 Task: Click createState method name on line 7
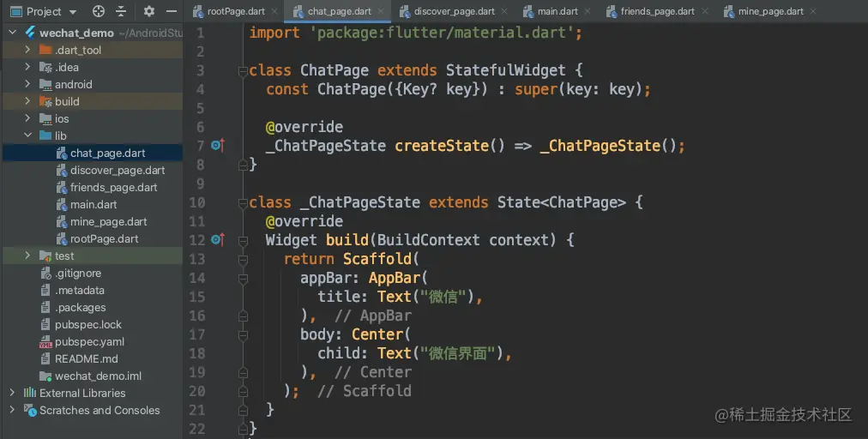pyautogui.click(x=442, y=146)
